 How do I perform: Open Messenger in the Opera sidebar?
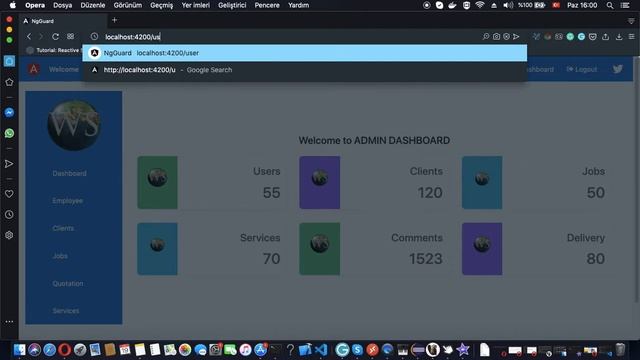coord(9,113)
